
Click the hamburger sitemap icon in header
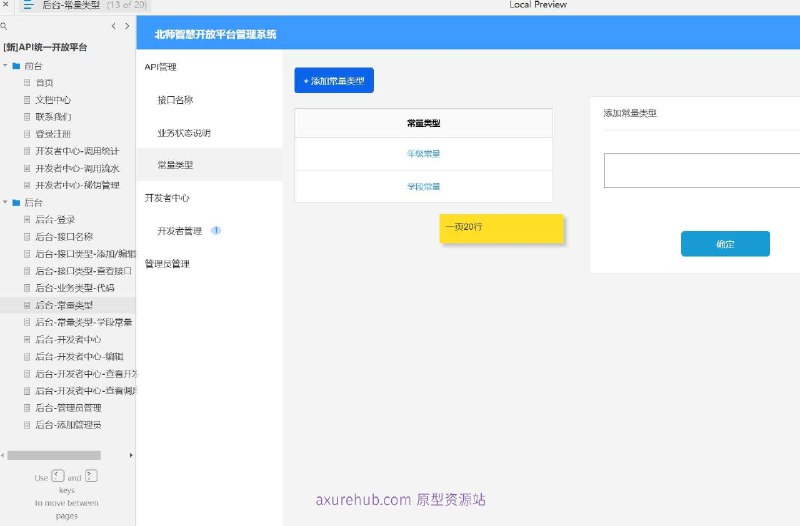click(x=28, y=5)
